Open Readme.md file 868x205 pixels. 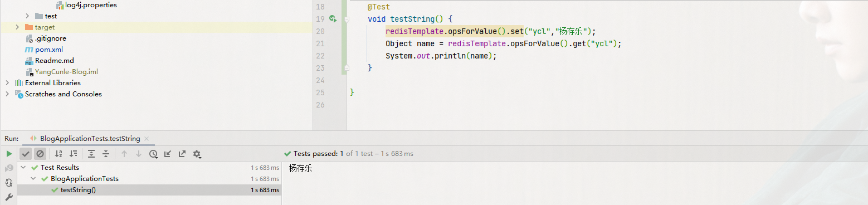tap(55, 61)
